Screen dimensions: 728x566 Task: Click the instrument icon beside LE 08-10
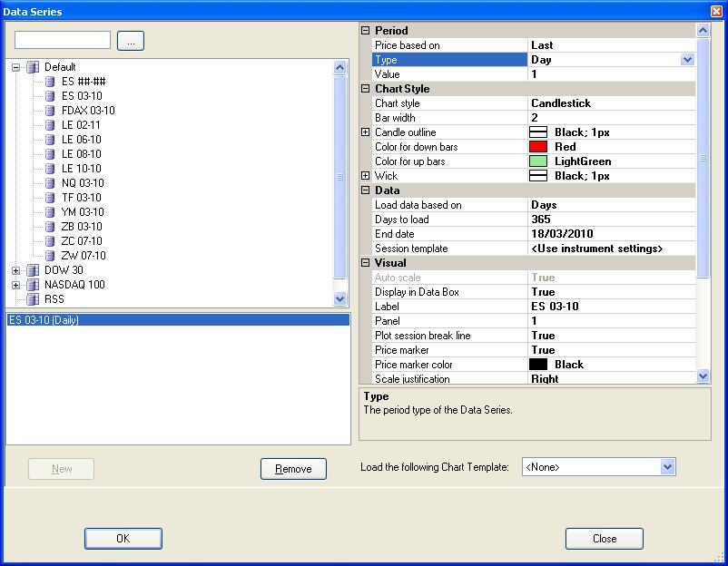tap(50, 154)
